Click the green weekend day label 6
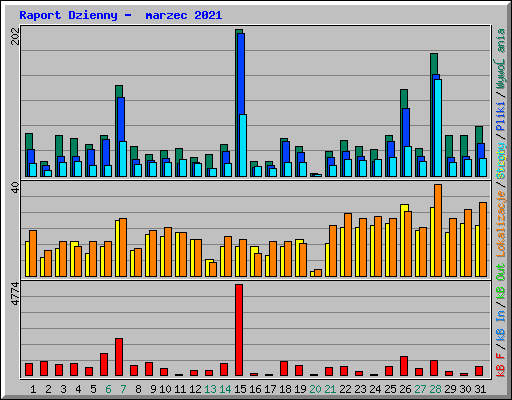 (108, 389)
